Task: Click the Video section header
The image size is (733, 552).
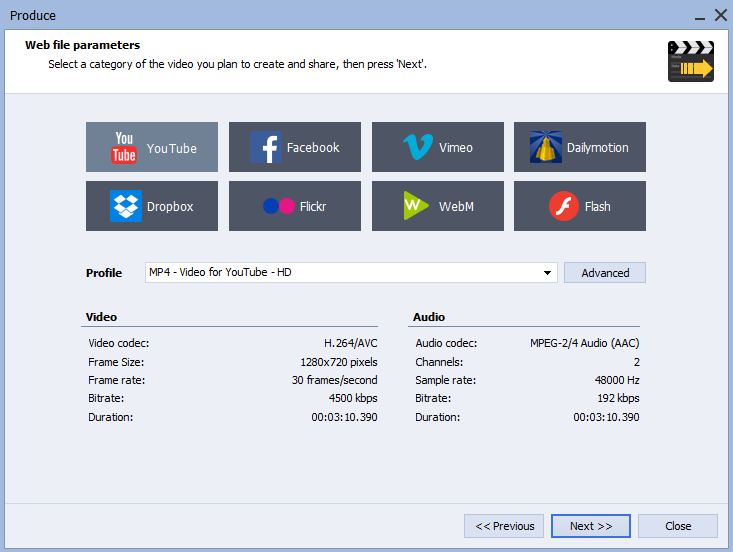Action: click(102, 317)
